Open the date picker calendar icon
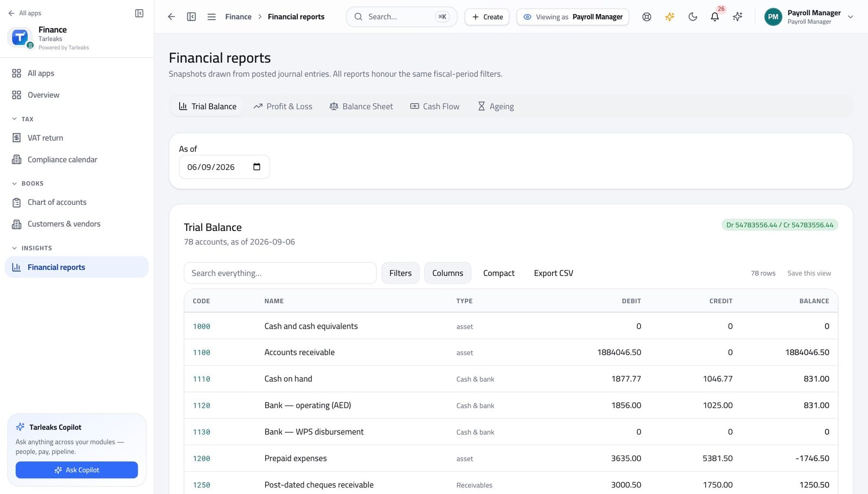Screen dimensions: 868x494 click(257, 167)
